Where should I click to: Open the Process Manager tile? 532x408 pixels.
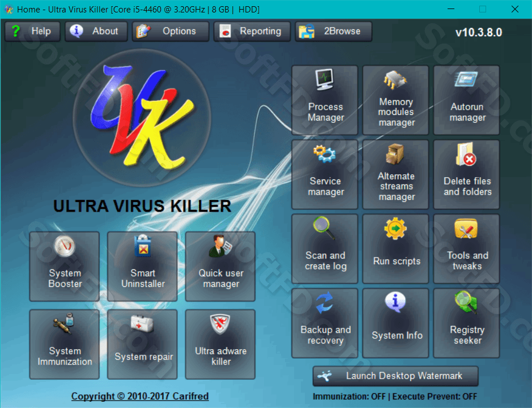point(325,100)
